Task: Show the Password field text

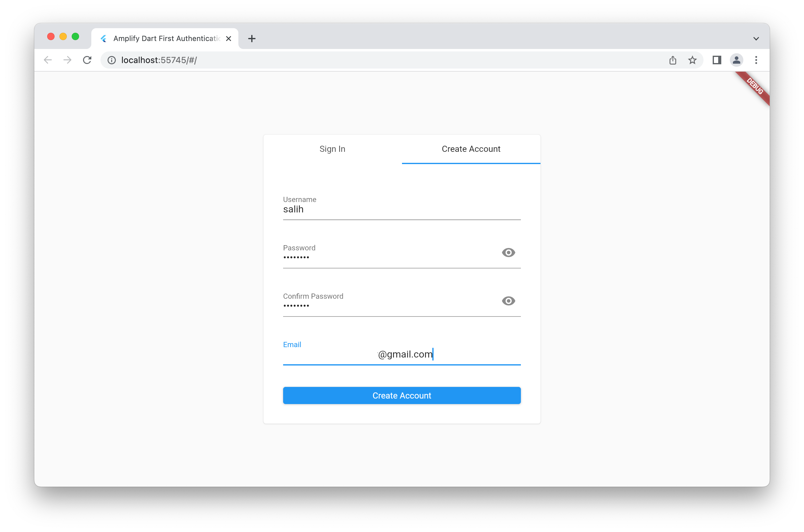Action: 508,253
